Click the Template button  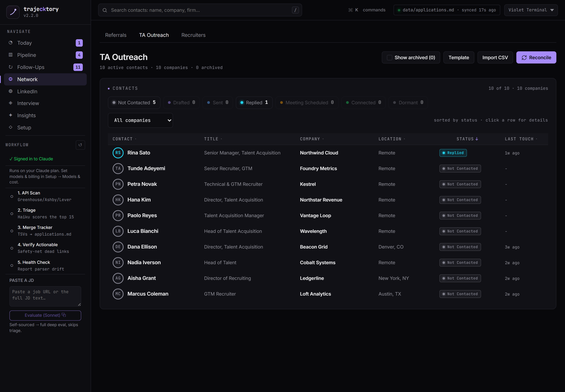(x=459, y=57)
